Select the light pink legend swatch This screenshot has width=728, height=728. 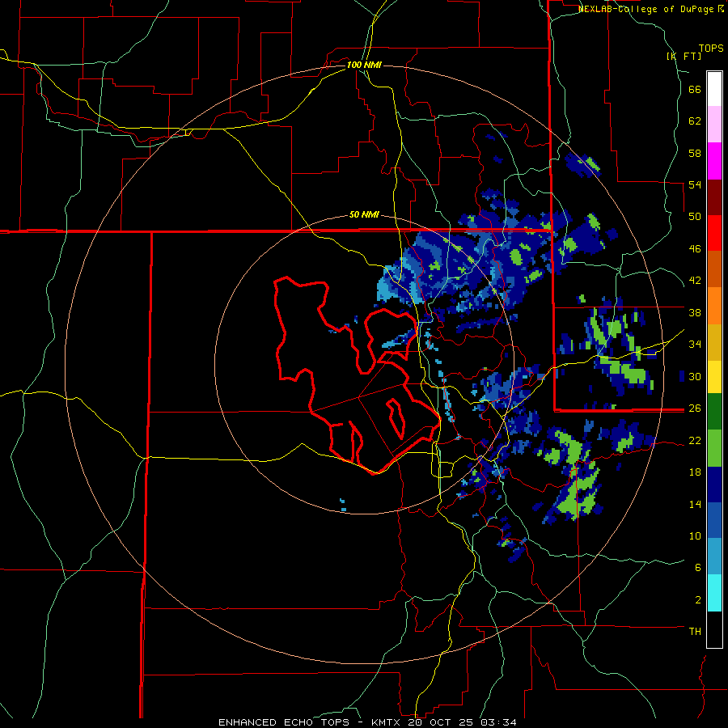pos(714,125)
